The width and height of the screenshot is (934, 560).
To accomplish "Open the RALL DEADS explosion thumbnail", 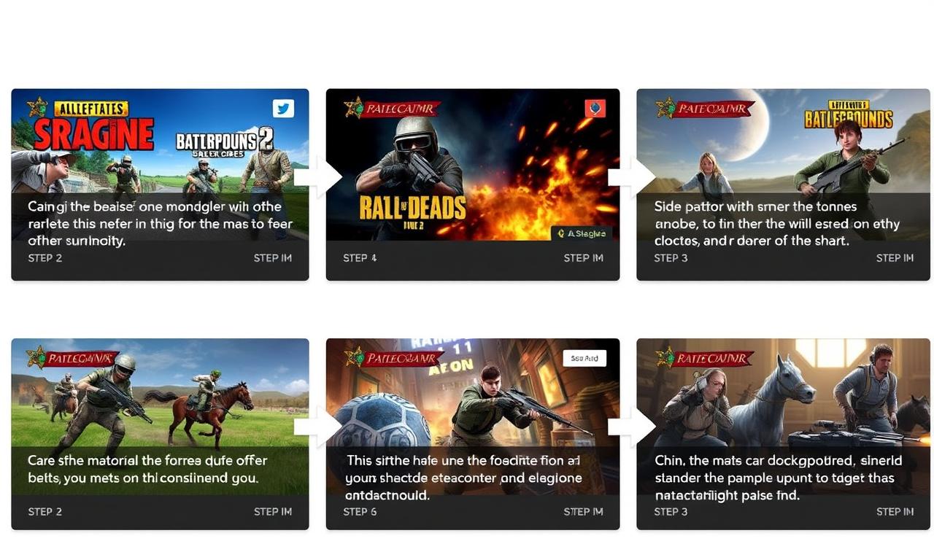I will [x=473, y=165].
